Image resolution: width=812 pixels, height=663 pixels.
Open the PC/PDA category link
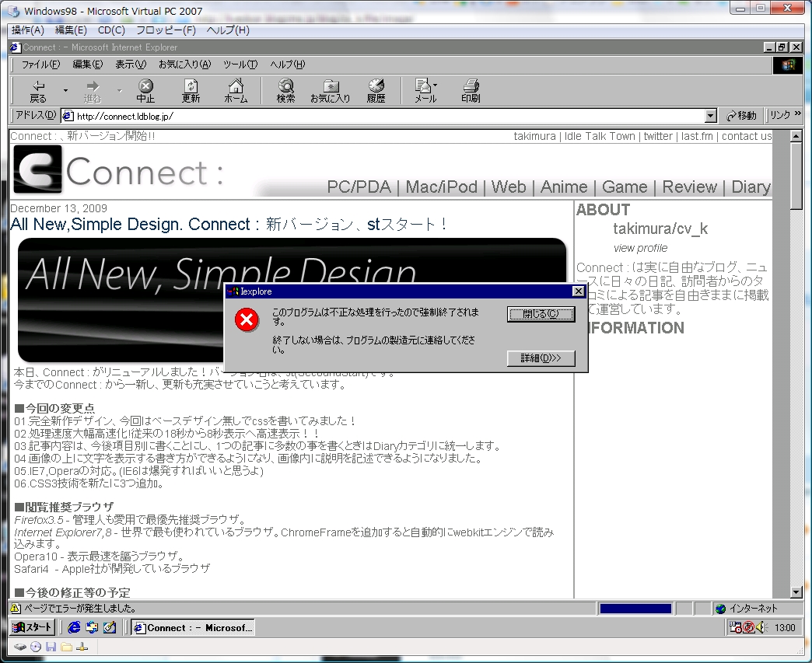[359, 187]
